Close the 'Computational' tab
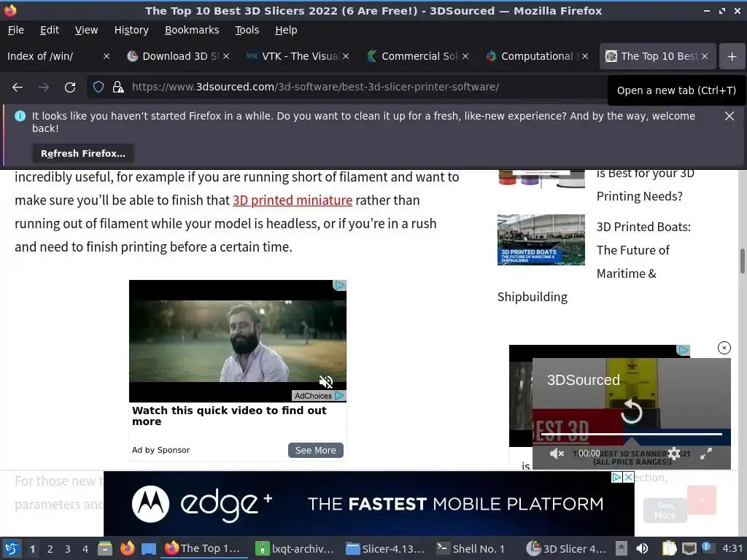 [x=585, y=56]
